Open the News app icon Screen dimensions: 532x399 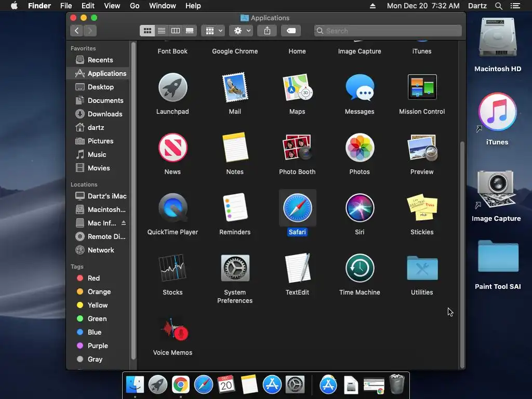coord(172,148)
